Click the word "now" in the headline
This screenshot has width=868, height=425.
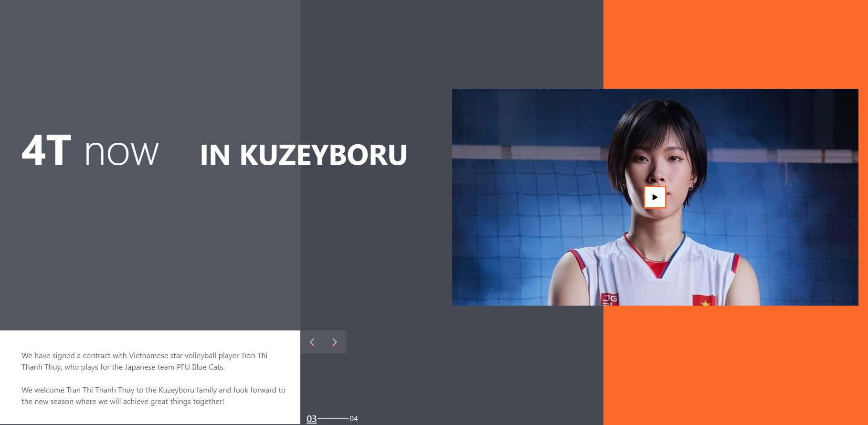(121, 153)
